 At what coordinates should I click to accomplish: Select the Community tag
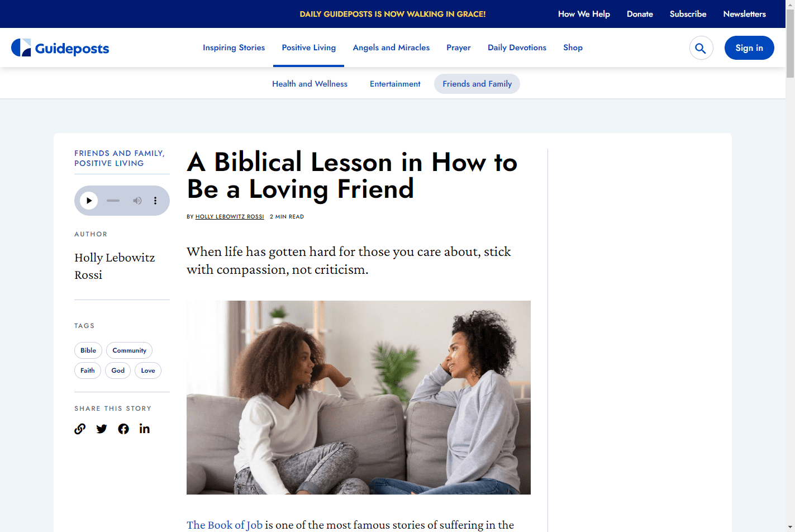click(129, 350)
